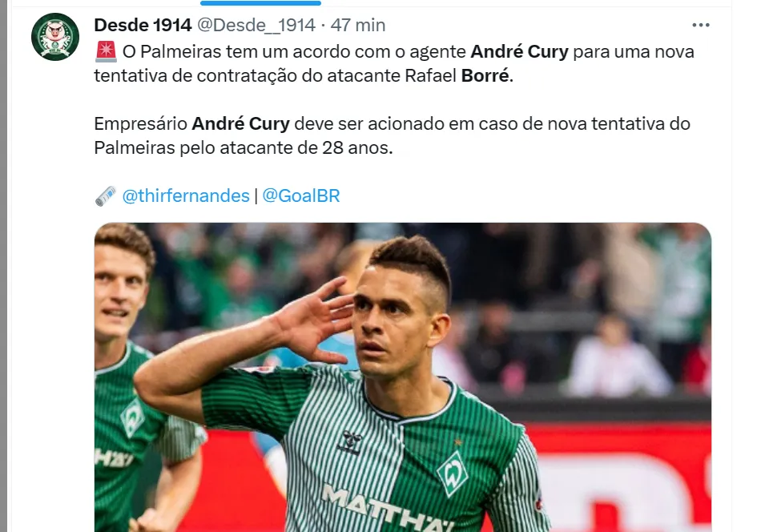
Task: Open the attached photo of Rafael Borré
Action: point(403,377)
